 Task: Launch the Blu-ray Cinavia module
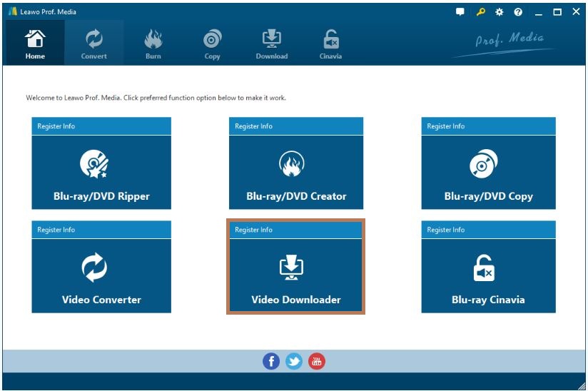coord(488,275)
